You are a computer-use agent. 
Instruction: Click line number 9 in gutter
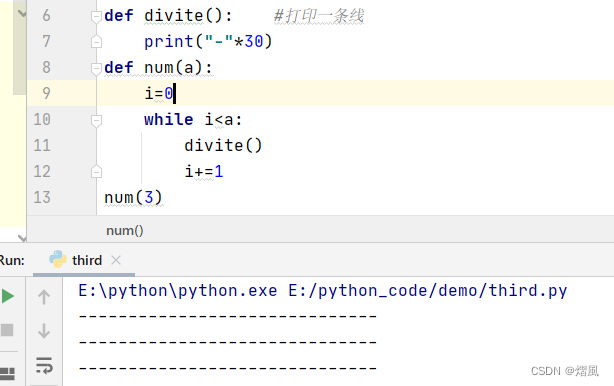pyautogui.click(x=46, y=94)
